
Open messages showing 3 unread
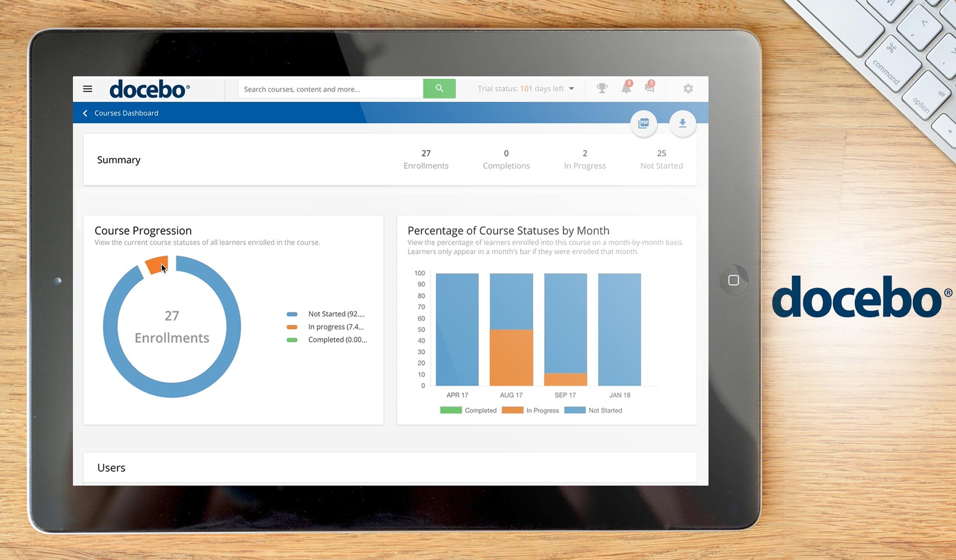click(x=649, y=88)
